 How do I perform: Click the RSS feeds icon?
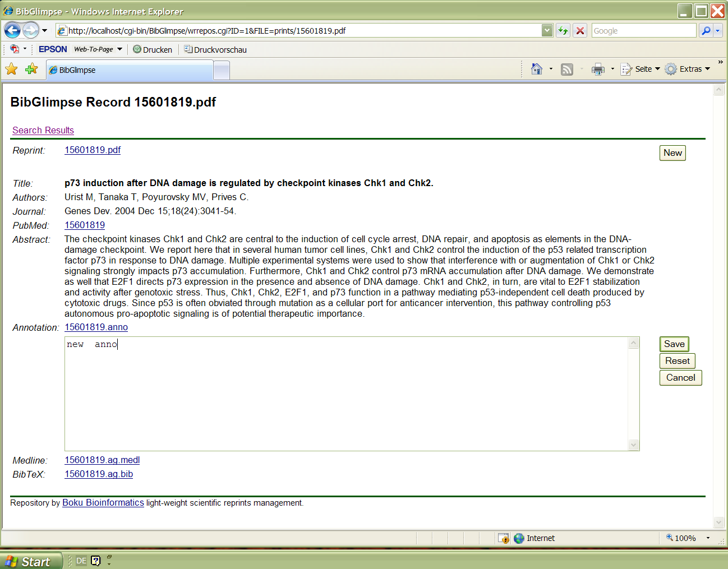(567, 69)
